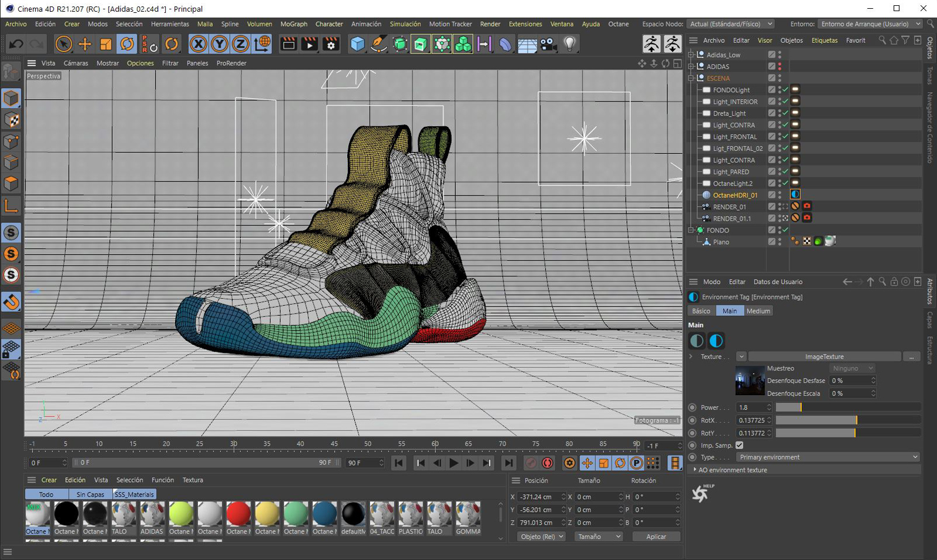The image size is (937, 560).
Task: Select the RENDER_01 camera object
Action: [x=728, y=207]
